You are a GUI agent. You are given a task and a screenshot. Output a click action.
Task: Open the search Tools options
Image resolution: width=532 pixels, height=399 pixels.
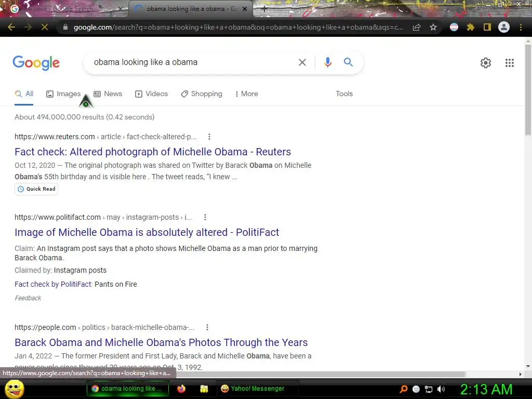click(x=344, y=94)
